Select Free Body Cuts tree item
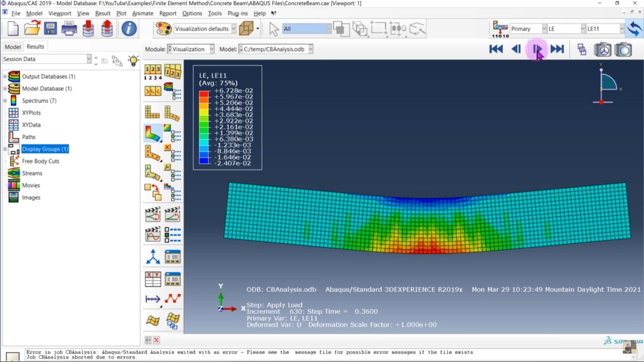 coord(41,161)
